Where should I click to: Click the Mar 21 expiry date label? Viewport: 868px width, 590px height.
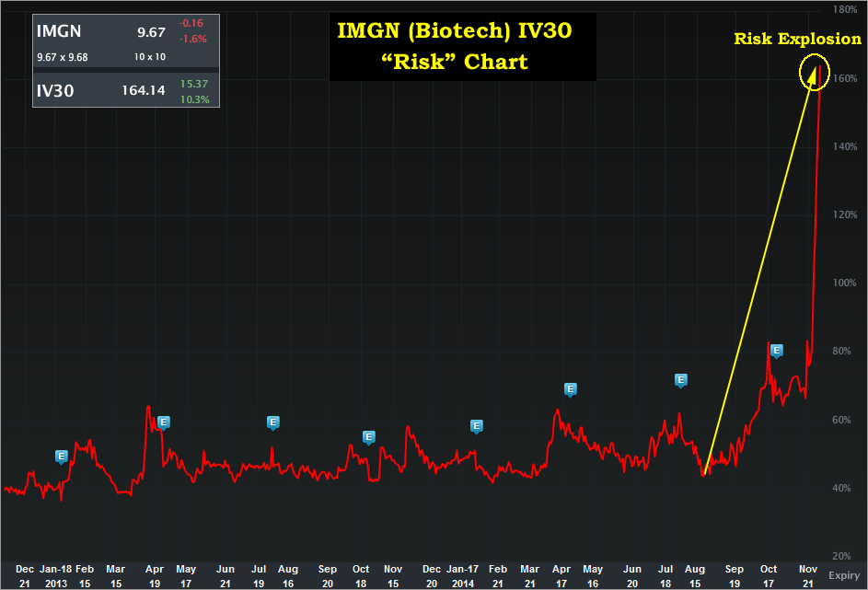click(x=530, y=576)
